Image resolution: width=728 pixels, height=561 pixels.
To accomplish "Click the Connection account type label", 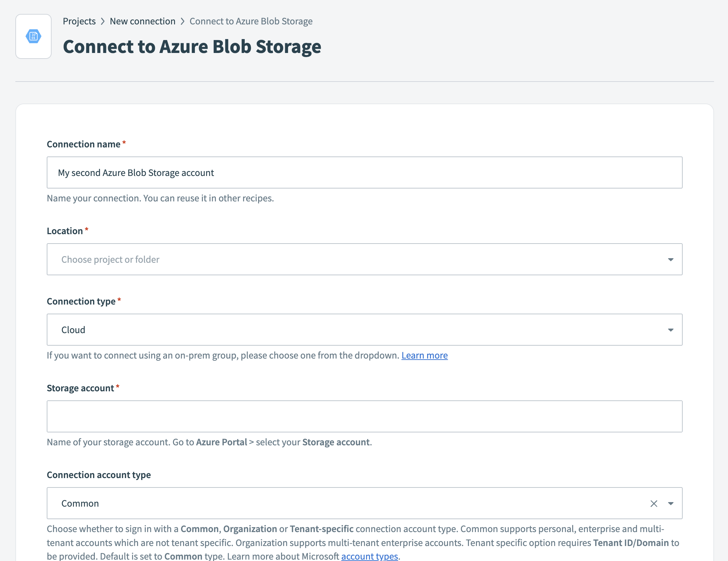I will click(99, 475).
